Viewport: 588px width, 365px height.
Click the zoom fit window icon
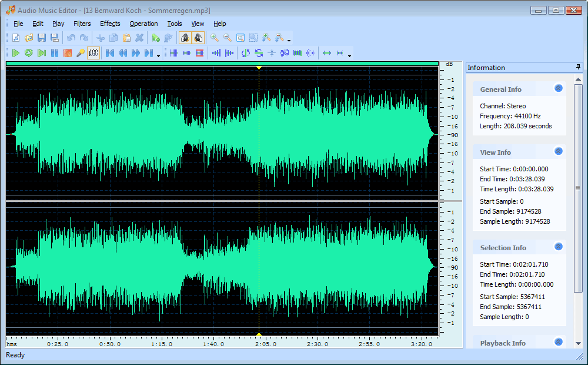[x=240, y=38]
